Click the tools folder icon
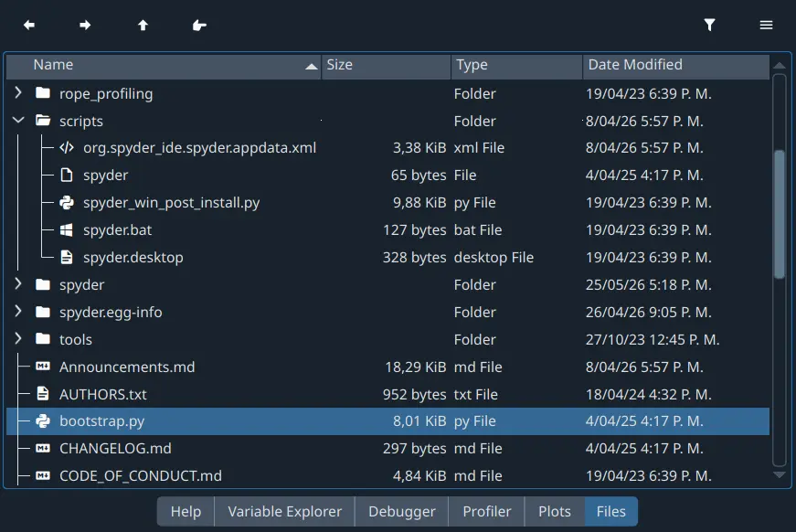Screen dimensions: 796x532 43,338
